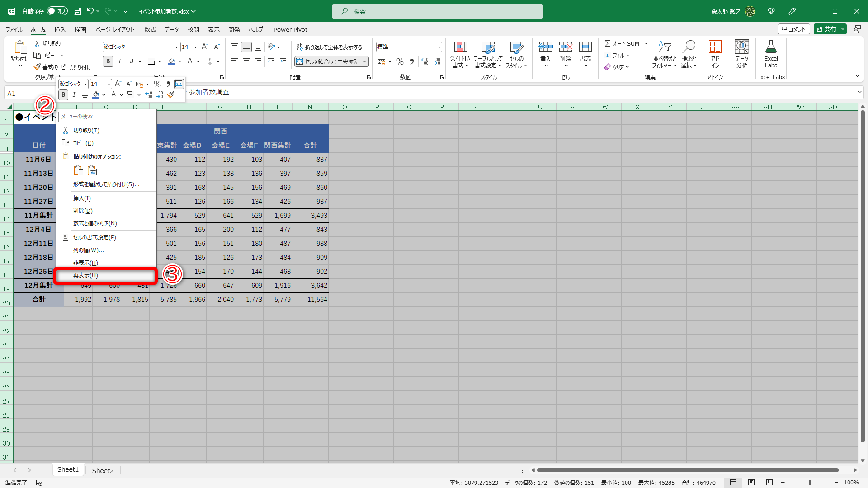Click the Conditional Formatting icon

point(460,47)
